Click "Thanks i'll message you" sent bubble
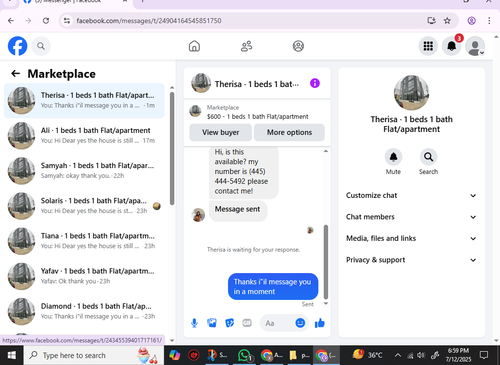This screenshot has height=365, width=500. point(273,286)
